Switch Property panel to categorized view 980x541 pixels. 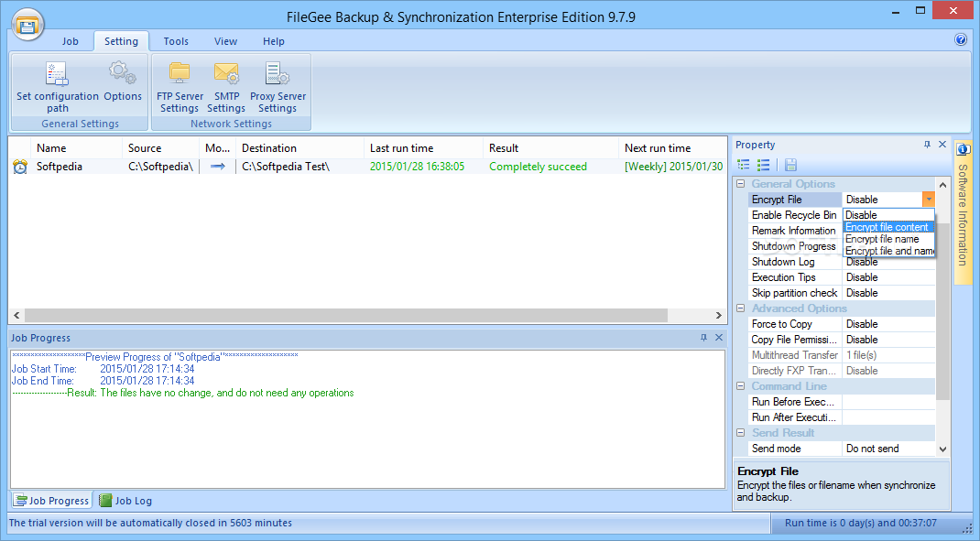744,165
